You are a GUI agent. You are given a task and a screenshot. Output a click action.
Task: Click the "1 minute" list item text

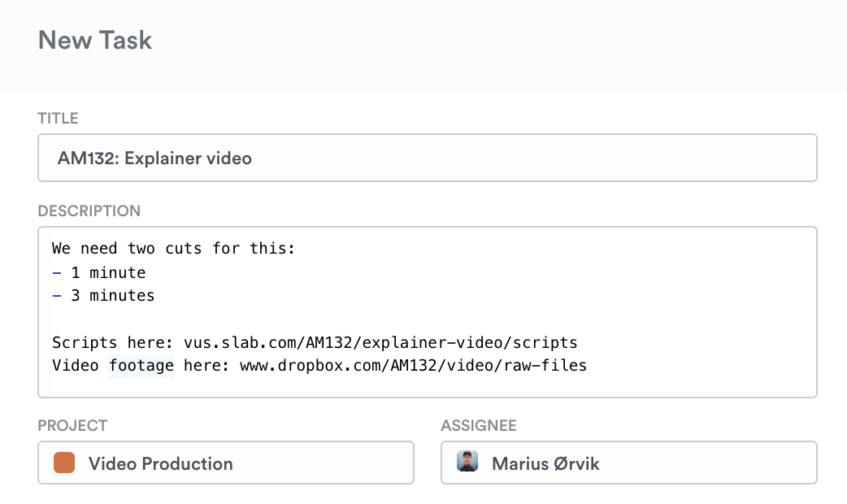coord(108,272)
